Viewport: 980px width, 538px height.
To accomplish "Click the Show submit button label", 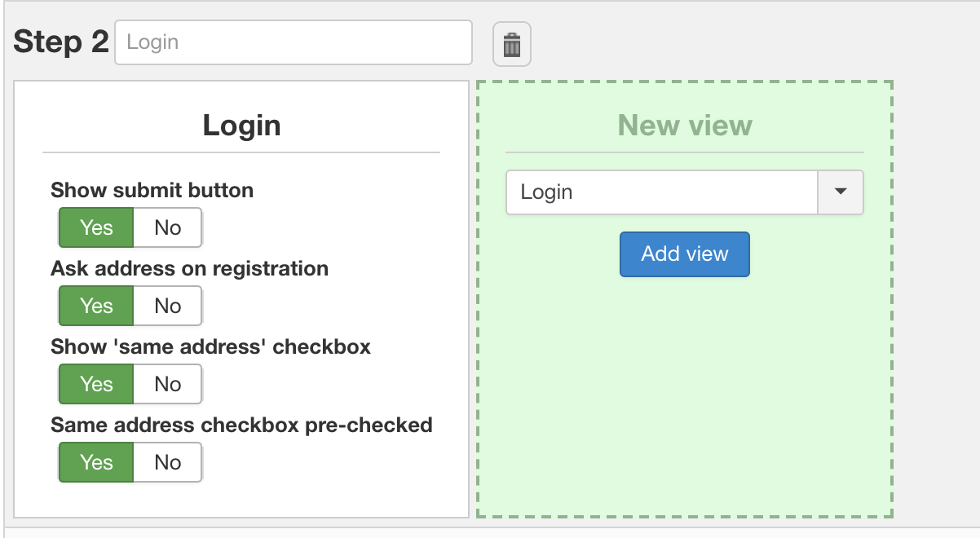I will pos(152,191).
